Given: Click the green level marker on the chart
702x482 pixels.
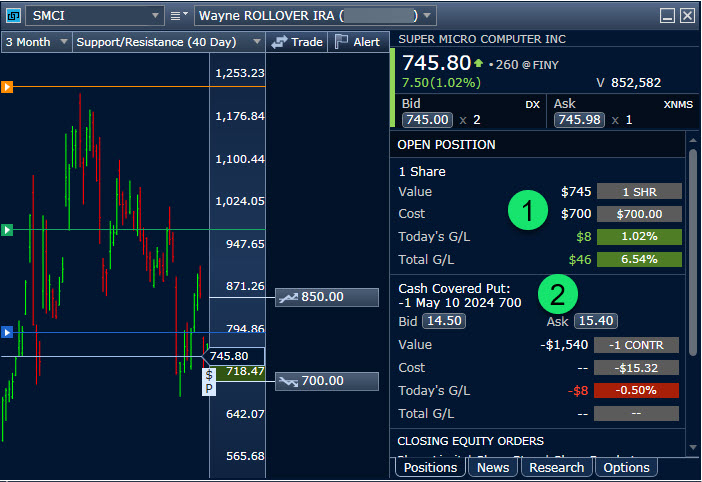Looking at the screenshot, I should coord(7,230).
